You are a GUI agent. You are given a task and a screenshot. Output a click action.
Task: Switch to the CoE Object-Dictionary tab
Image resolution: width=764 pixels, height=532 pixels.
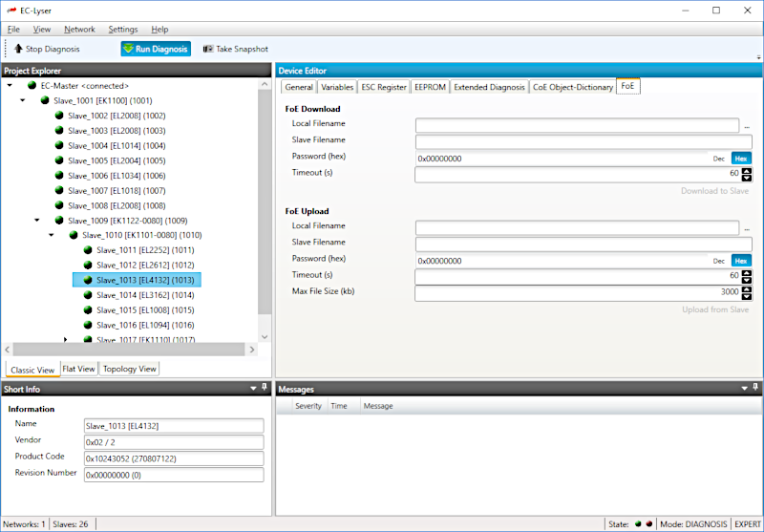coord(572,87)
